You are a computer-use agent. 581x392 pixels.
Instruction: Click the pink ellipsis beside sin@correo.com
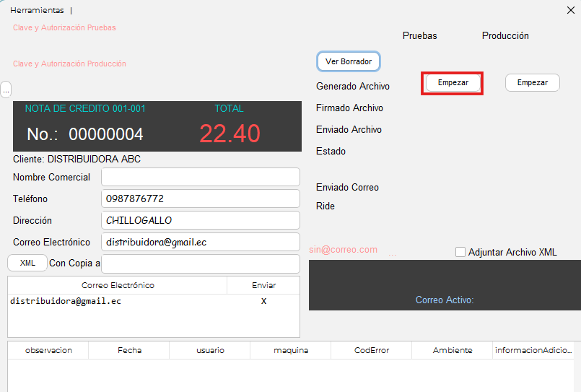pyautogui.click(x=392, y=253)
